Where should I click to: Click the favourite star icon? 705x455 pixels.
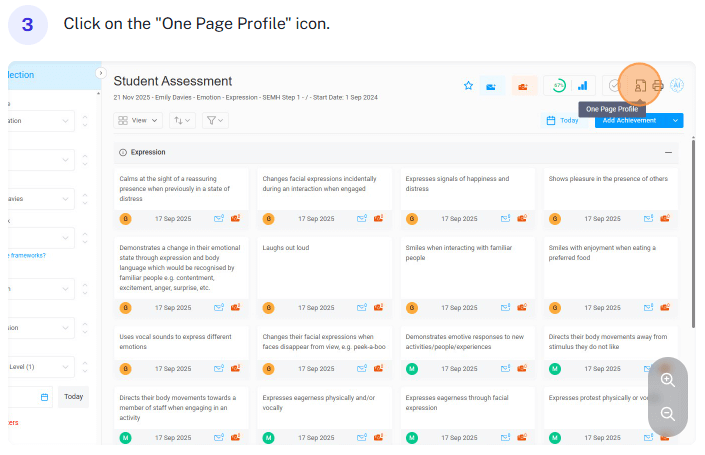coord(468,86)
